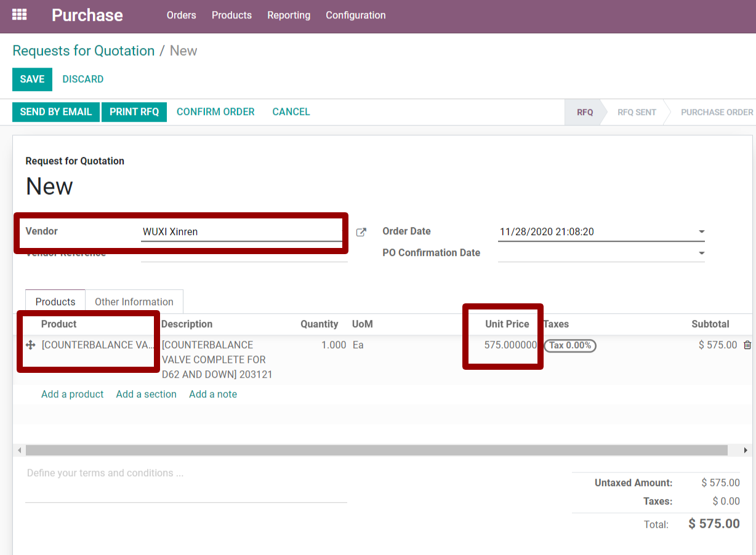Delete the product line with the trash icon
Image resolution: width=756 pixels, height=555 pixels.
click(747, 345)
